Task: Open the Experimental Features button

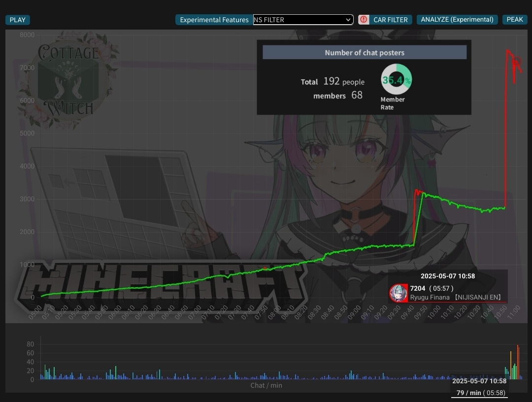Action: 214,20
